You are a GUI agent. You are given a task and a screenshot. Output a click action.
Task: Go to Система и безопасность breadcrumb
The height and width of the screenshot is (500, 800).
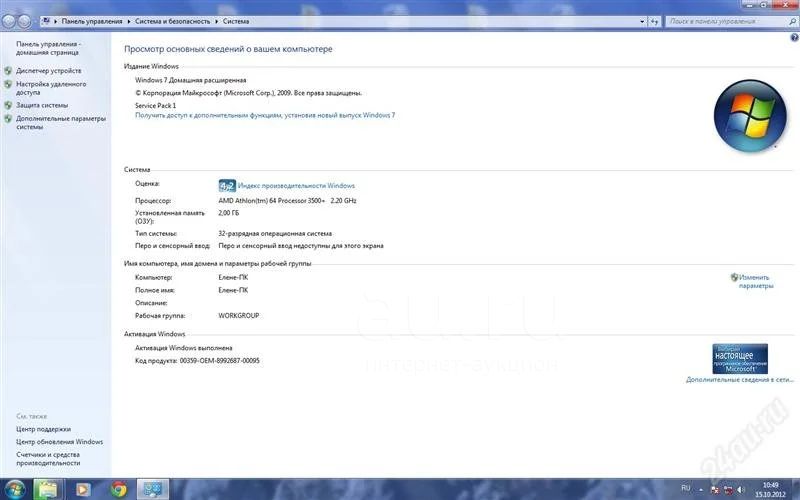coord(172,21)
